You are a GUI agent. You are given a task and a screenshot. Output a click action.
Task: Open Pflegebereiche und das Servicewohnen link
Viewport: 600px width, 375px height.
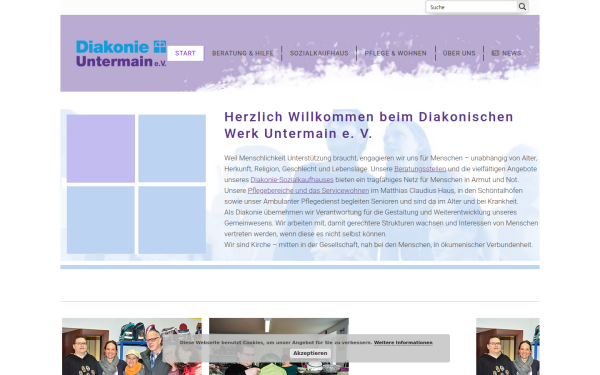[x=308, y=190]
